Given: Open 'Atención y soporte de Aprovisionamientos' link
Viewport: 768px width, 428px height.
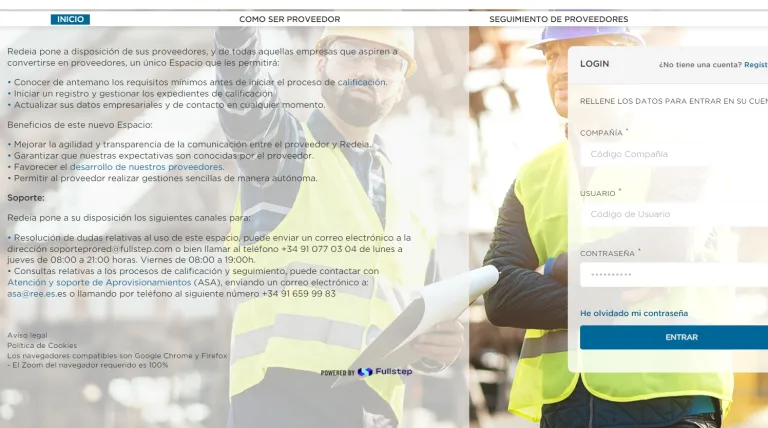Looking at the screenshot, I should (x=99, y=283).
